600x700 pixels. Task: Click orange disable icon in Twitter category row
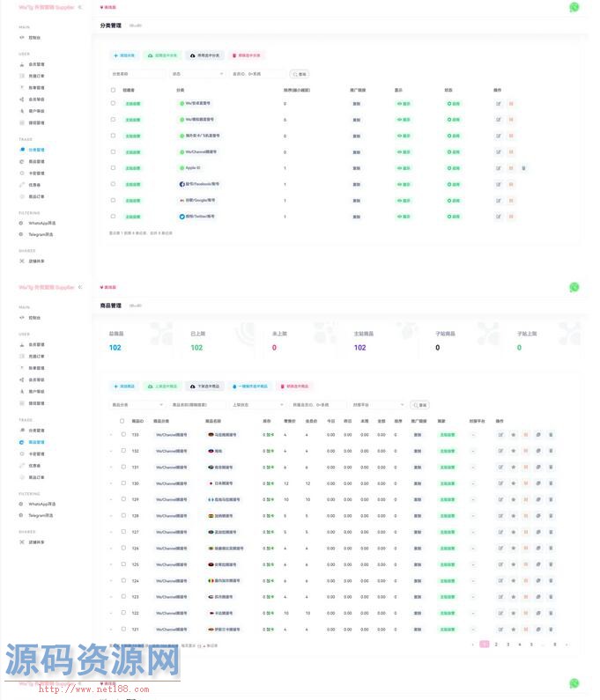click(x=511, y=217)
